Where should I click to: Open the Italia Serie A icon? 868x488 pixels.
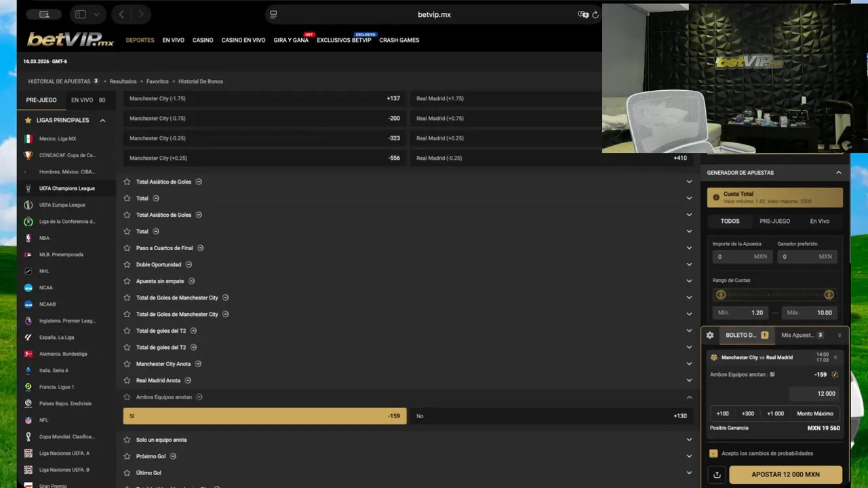tap(28, 370)
